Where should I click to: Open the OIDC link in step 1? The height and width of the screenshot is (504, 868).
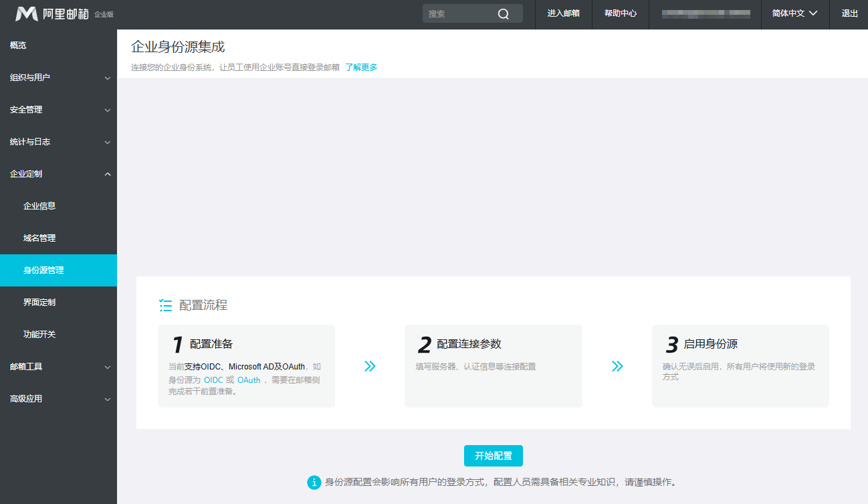tap(213, 380)
